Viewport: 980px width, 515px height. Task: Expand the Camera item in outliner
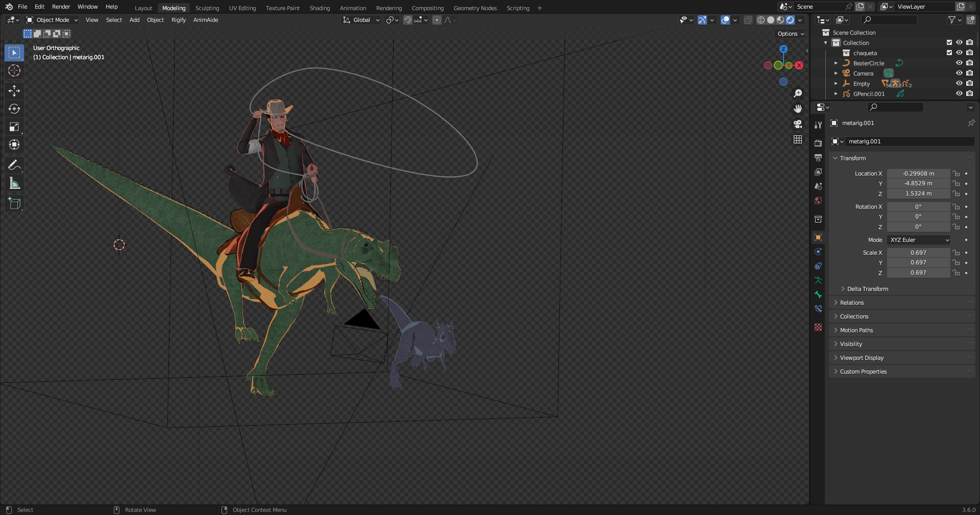(x=836, y=73)
